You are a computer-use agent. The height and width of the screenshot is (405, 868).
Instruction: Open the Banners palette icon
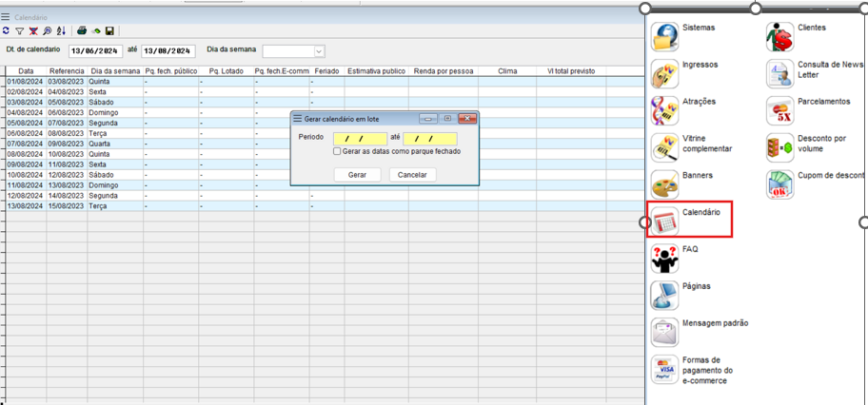(664, 184)
